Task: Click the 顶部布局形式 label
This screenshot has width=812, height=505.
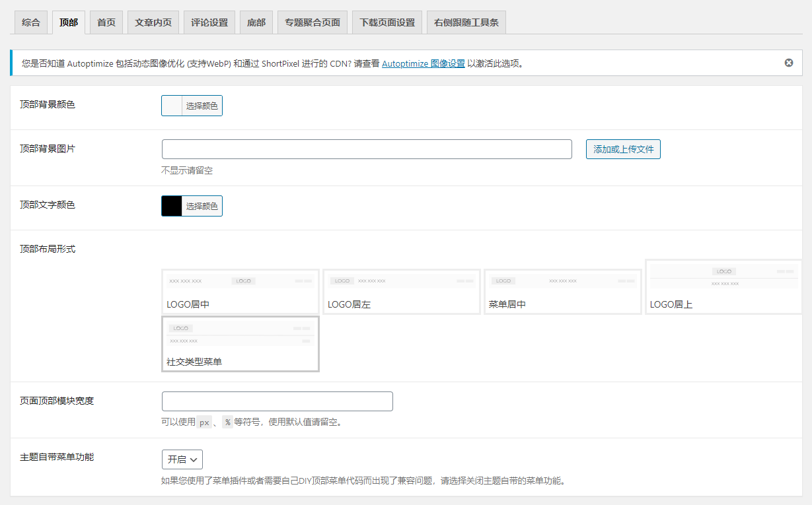Action: [x=48, y=249]
